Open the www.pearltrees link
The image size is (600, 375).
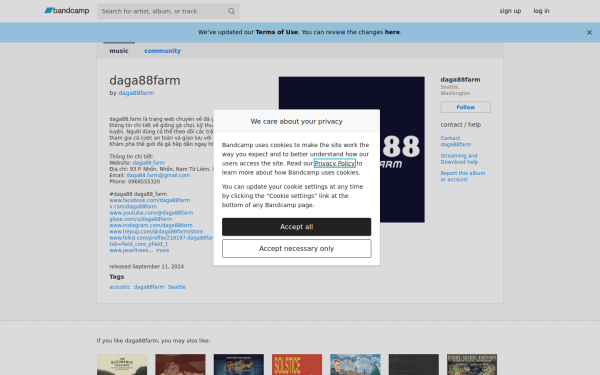pos(131,250)
